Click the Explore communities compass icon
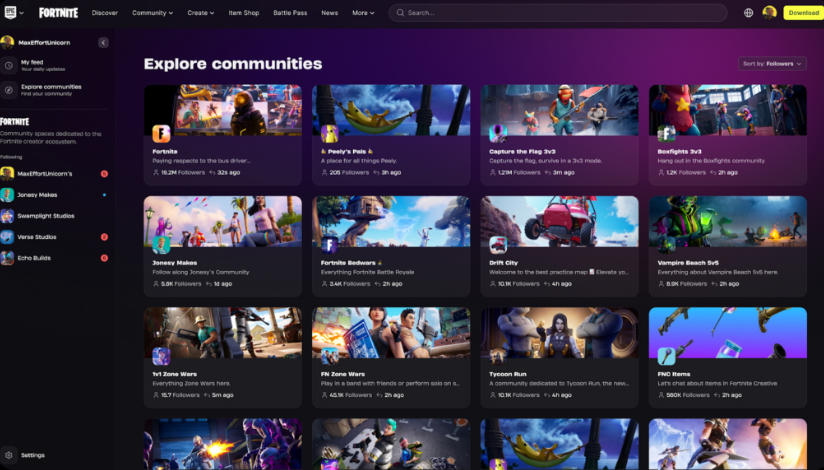This screenshot has width=824, height=470. click(x=8, y=90)
